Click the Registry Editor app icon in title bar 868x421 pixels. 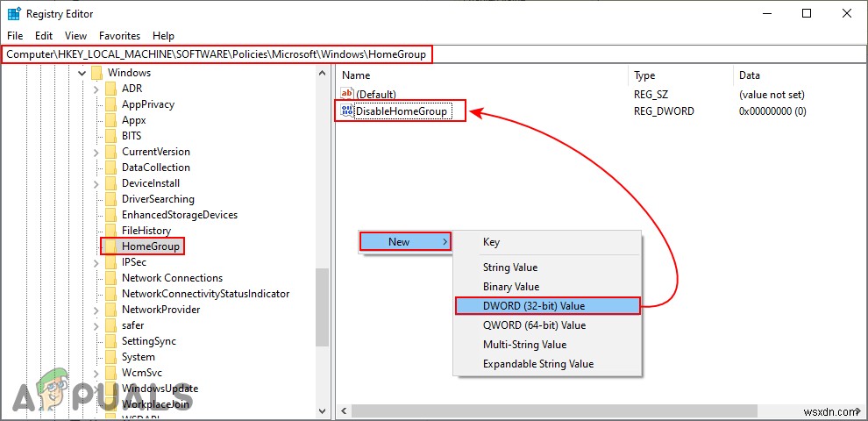pyautogui.click(x=14, y=14)
